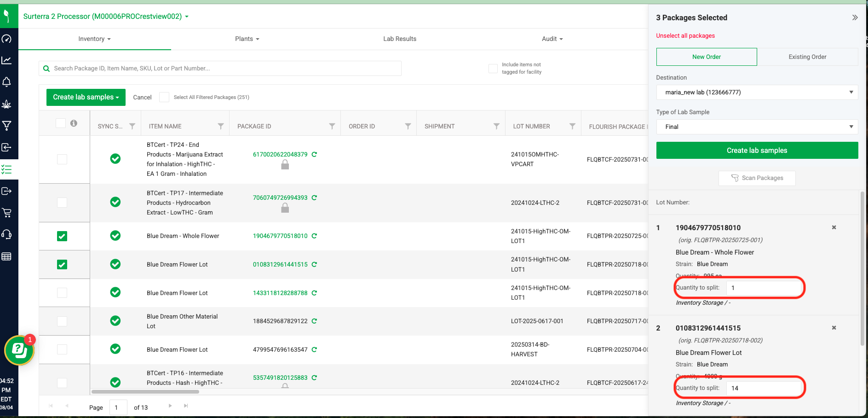The image size is (868, 418).
Task: Uncheck the Blue Dream Whole Flower row
Action: coord(62,236)
